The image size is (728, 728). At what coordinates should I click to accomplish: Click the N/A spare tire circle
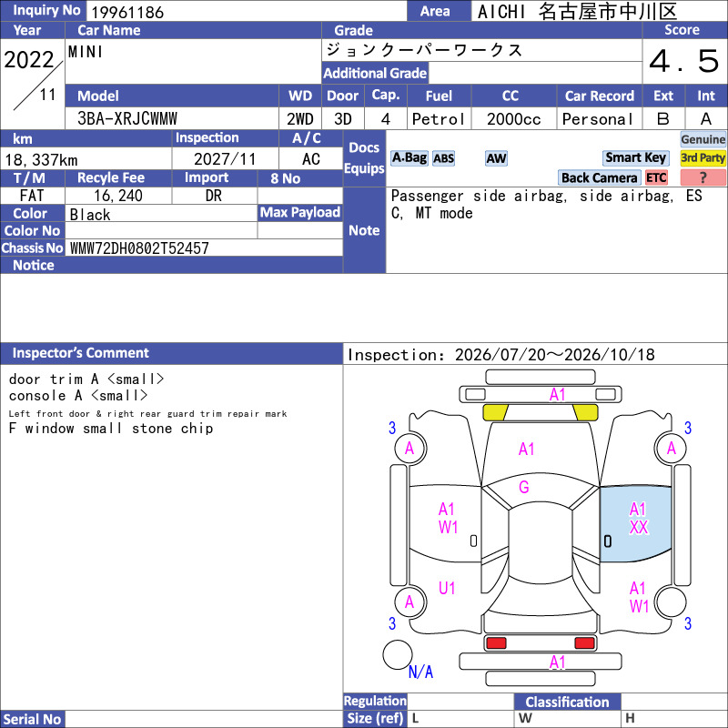(x=398, y=654)
